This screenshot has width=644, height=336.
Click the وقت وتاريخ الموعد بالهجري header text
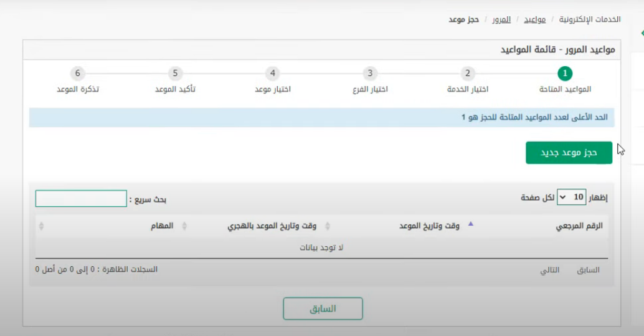(272, 226)
